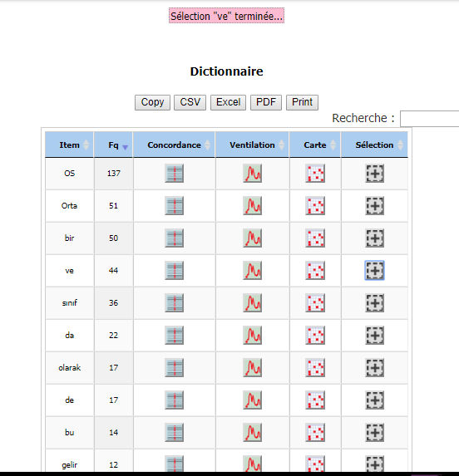Open the carte map for sınıf
Viewport: 459px width, 476px height.
[315, 303]
